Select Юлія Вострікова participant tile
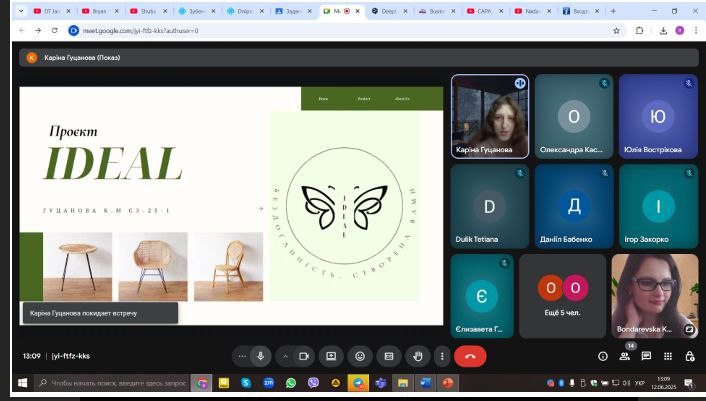706x401 pixels. 658,117
